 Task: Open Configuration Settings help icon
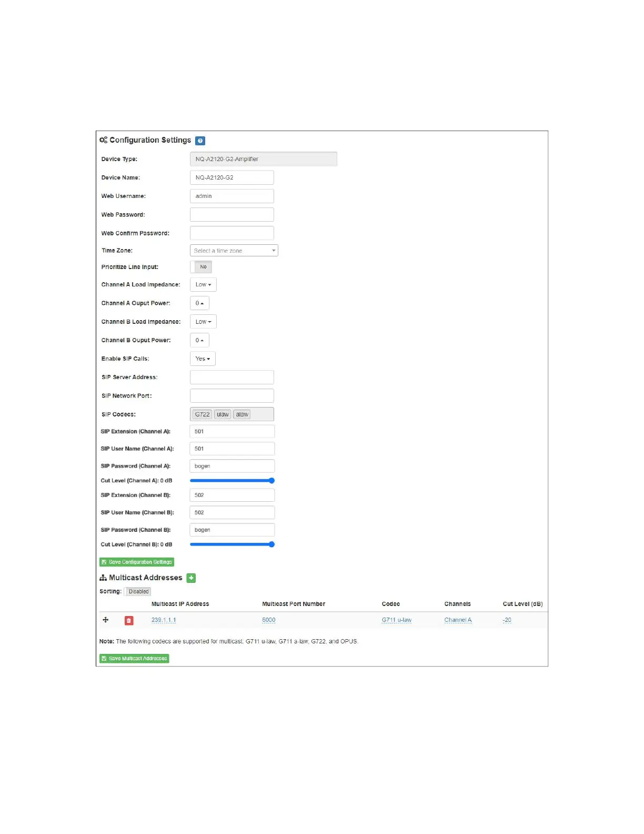(x=200, y=141)
